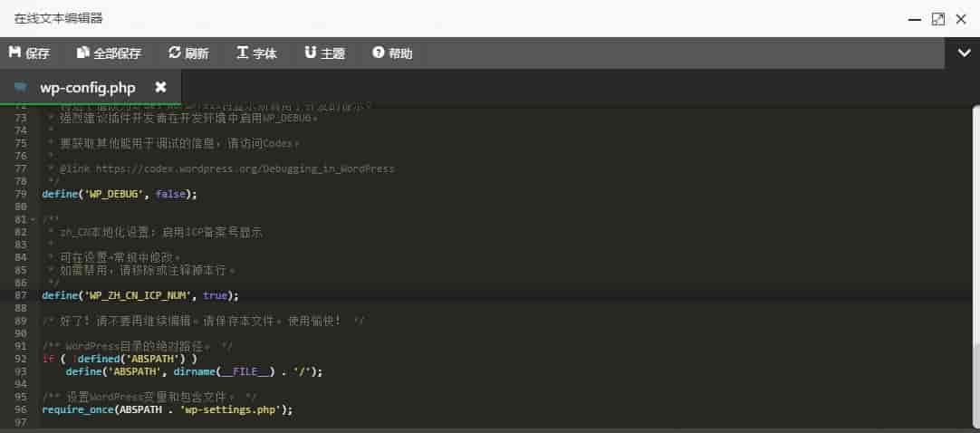The image size is (980, 433).
Task: Click the require_once wp-settings.php line
Action: [x=168, y=409]
